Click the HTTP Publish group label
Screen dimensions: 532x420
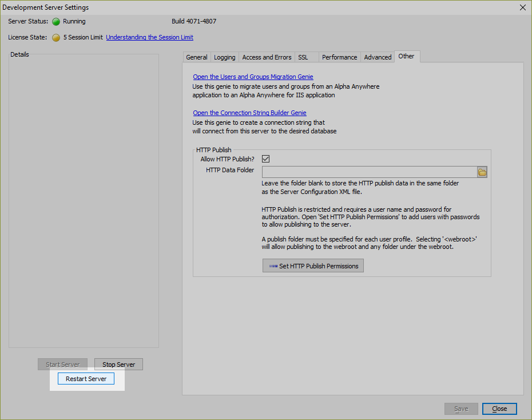(214, 150)
